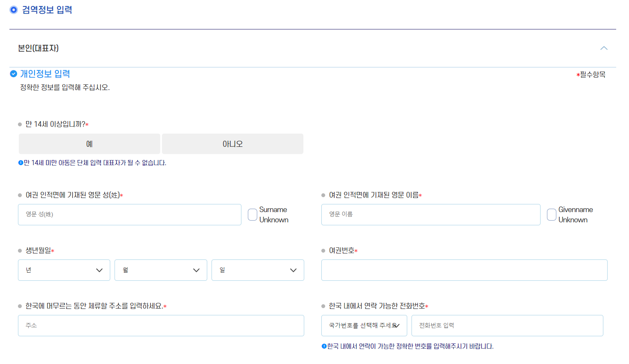Image resolution: width=629 pixels, height=364 pixels.
Task: Click the 영문 성(姓) surname input field
Action: 129,214
